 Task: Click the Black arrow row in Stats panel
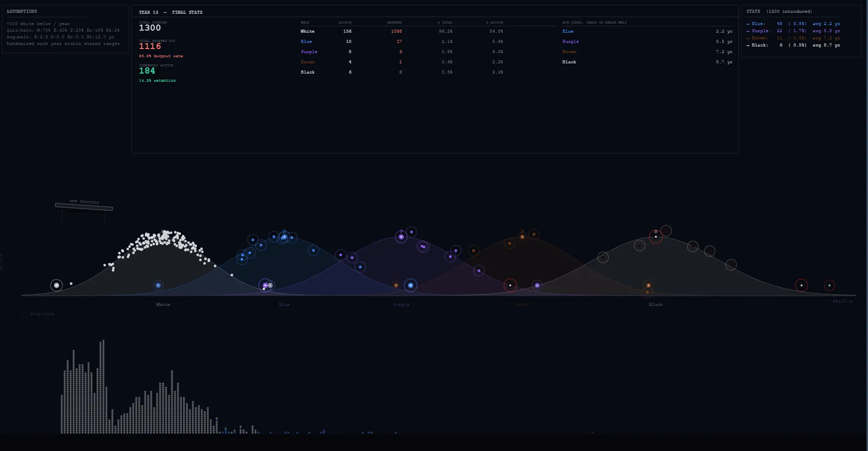[792, 45]
